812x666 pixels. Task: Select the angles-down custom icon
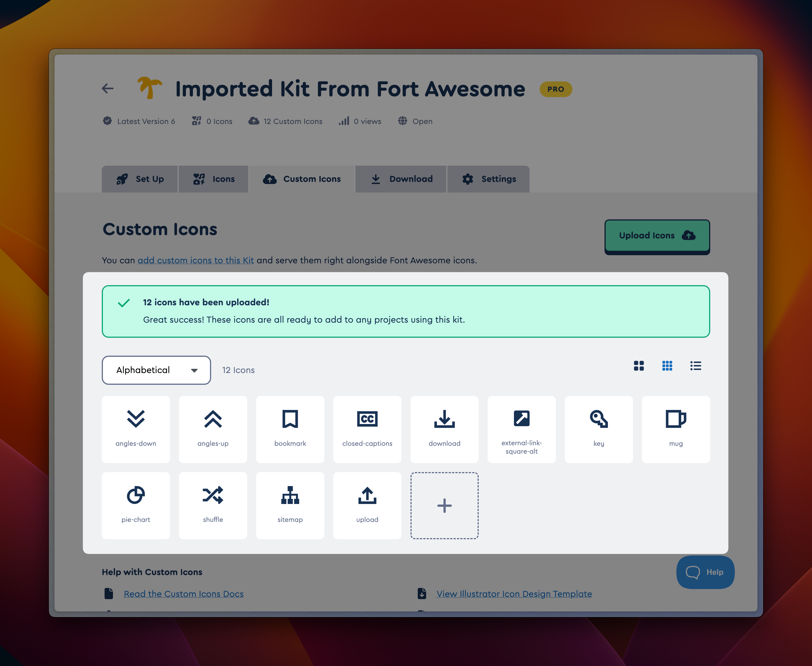coord(136,429)
